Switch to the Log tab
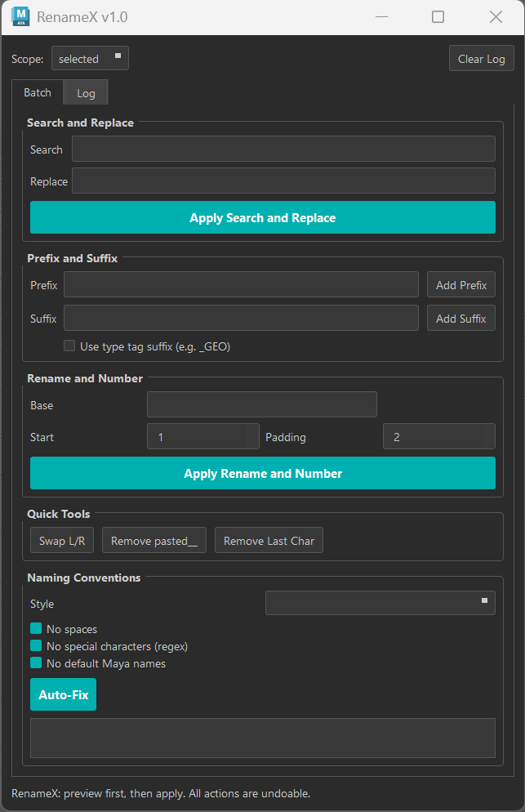525x812 pixels. 86,93
